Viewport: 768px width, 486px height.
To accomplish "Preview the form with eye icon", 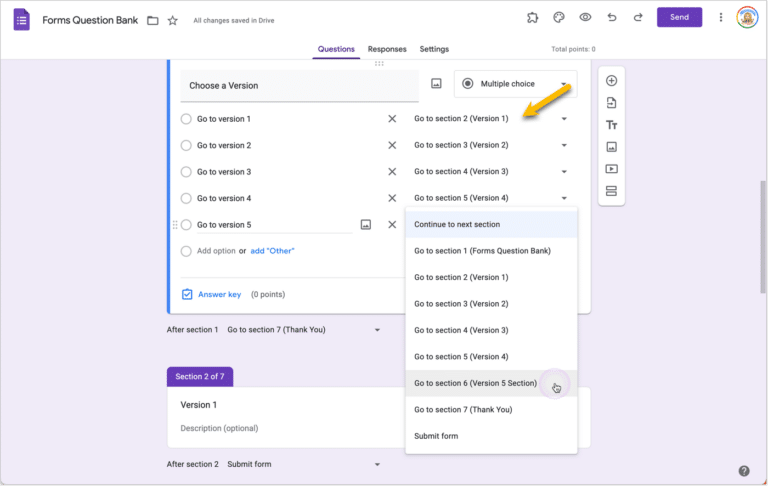I will click(585, 18).
